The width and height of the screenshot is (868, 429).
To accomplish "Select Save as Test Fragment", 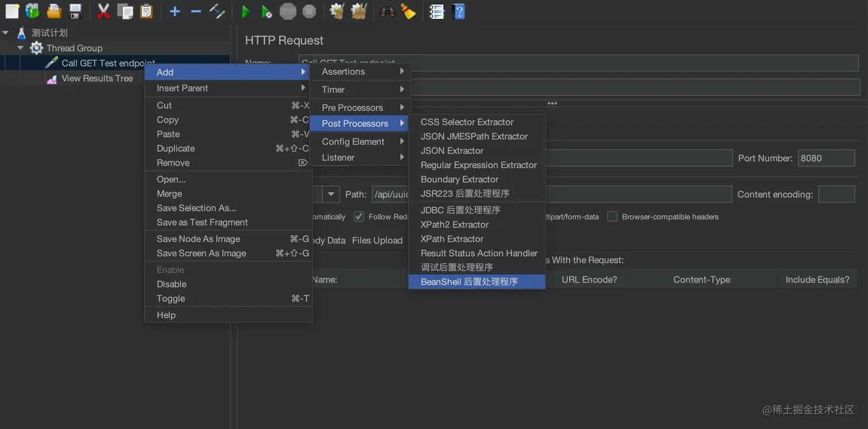I will (x=228, y=222).
